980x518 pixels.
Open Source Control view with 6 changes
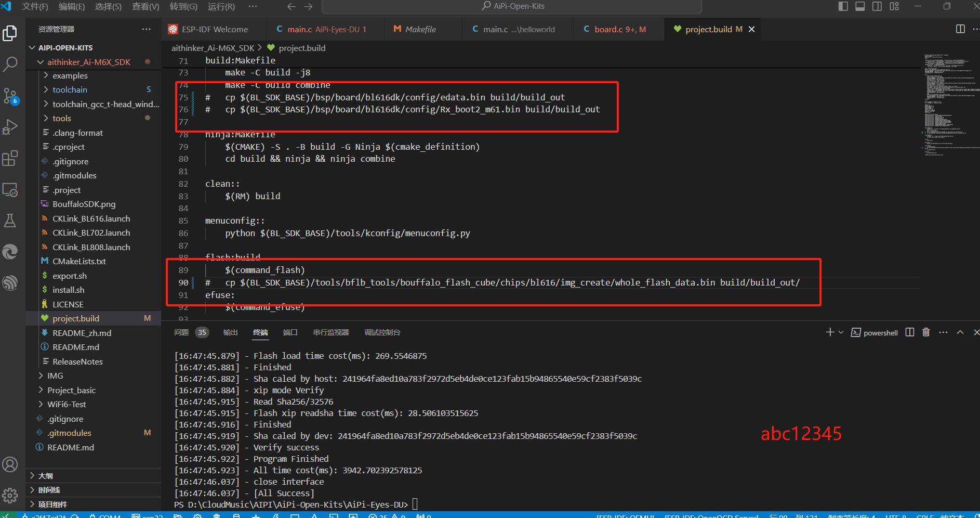[x=10, y=96]
